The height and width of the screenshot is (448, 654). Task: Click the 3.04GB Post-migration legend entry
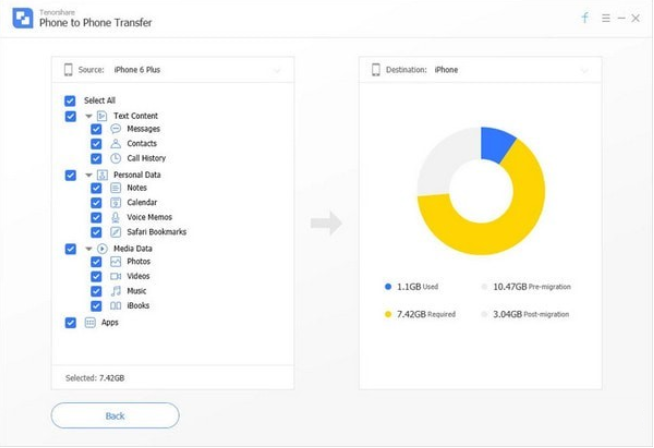coord(526,314)
